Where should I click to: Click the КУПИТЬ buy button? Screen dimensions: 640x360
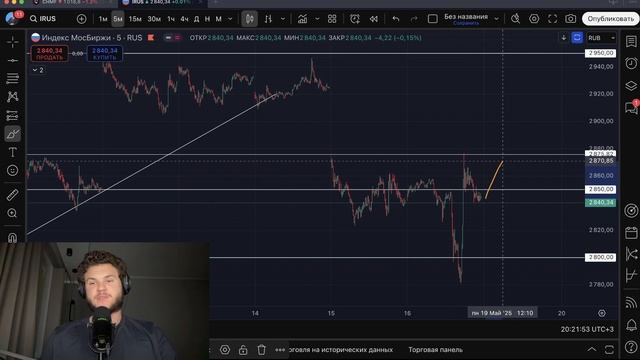105,54
